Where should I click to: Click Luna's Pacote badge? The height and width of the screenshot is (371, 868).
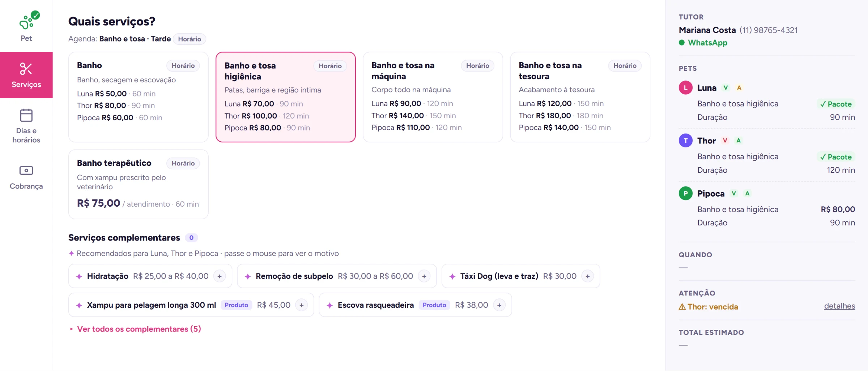(836, 104)
